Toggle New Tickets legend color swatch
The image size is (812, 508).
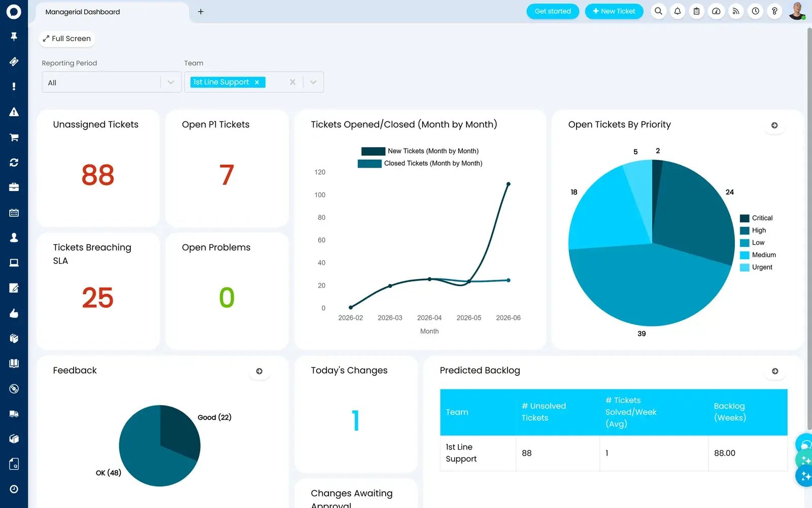(x=373, y=151)
